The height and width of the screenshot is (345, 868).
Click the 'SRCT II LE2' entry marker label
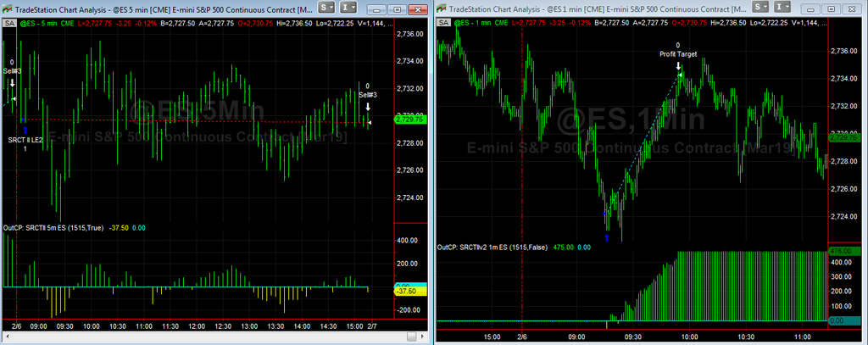click(25, 141)
